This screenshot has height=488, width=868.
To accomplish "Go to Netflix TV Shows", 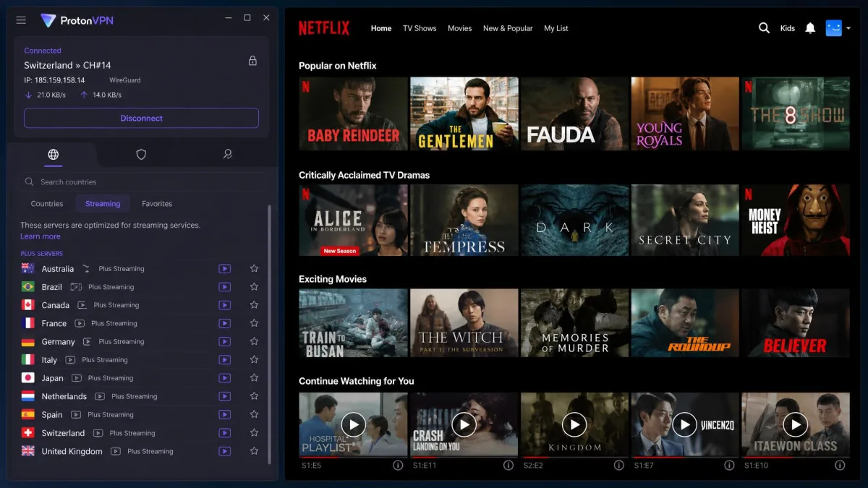I will point(420,28).
